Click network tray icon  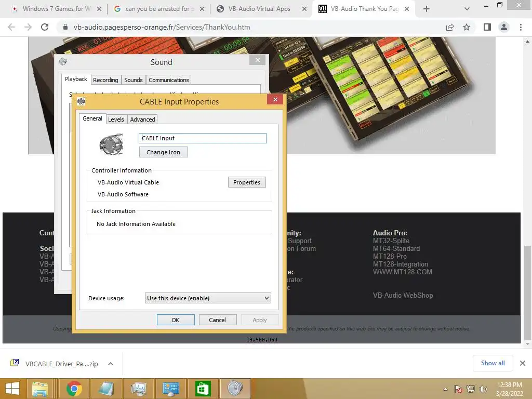471,389
